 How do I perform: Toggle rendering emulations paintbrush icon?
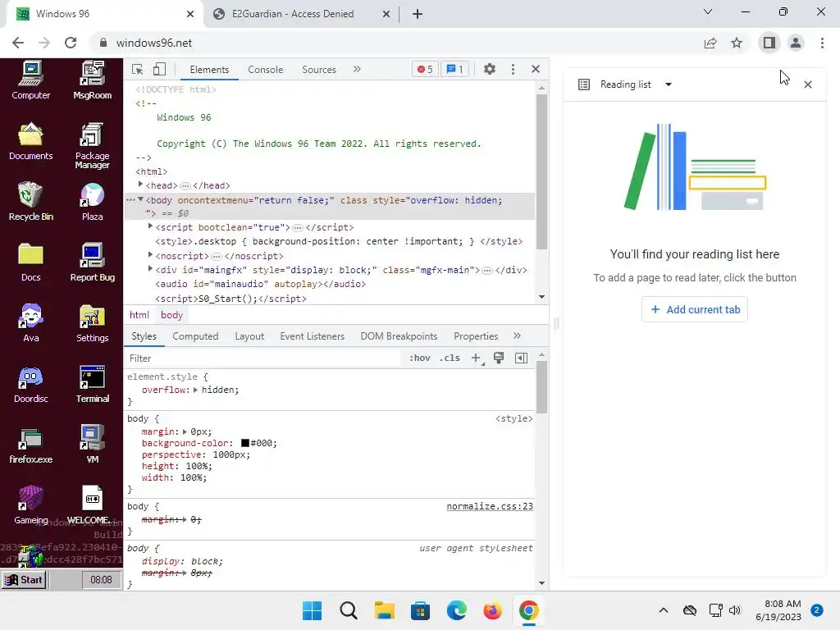click(499, 358)
